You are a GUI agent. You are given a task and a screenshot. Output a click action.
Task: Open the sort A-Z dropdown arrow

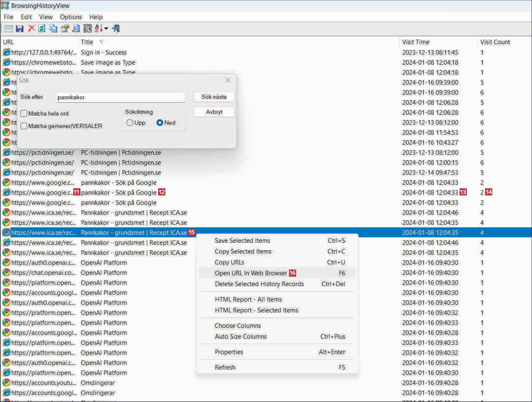(106, 29)
